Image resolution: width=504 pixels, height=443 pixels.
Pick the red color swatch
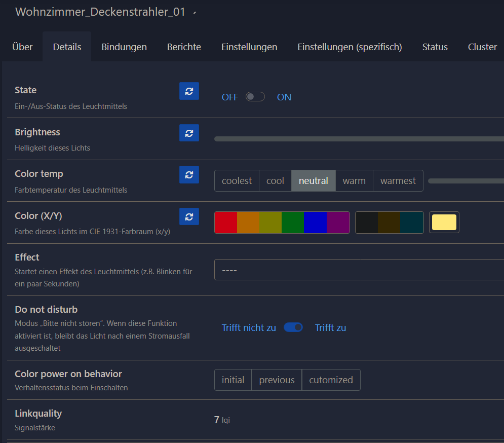(225, 223)
